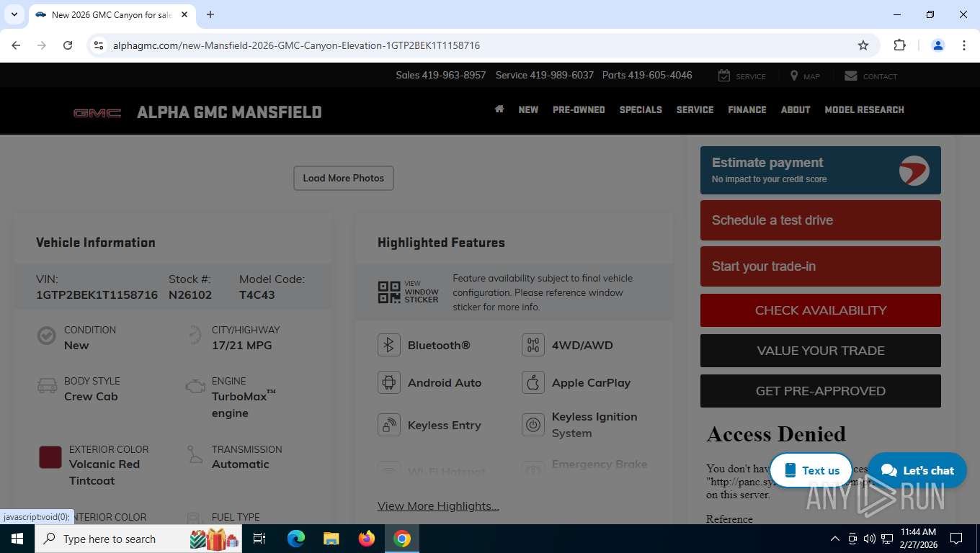Open the Chrome three-dot menu
This screenshot has width=980, height=553.
pyautogui.click(x=964, y=45)
